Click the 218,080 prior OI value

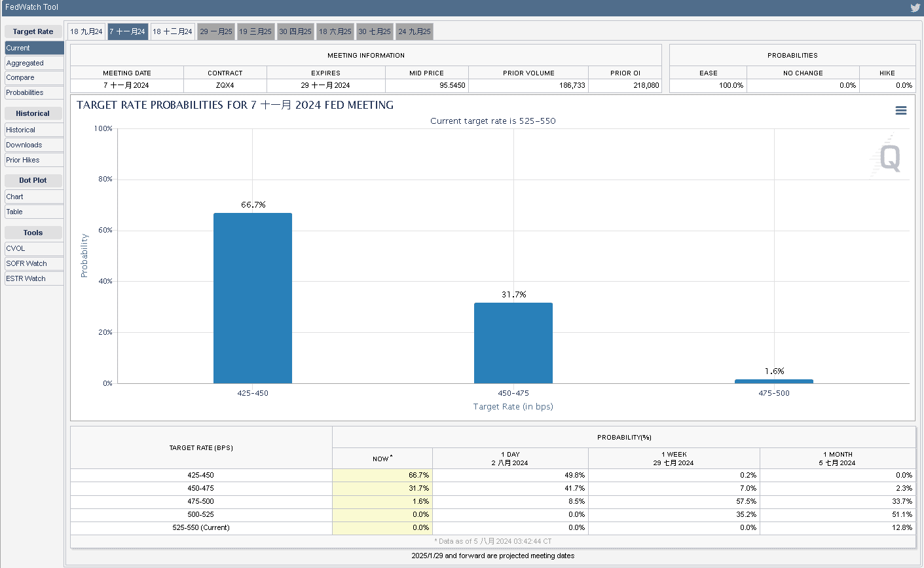click(x=646, y=85)
